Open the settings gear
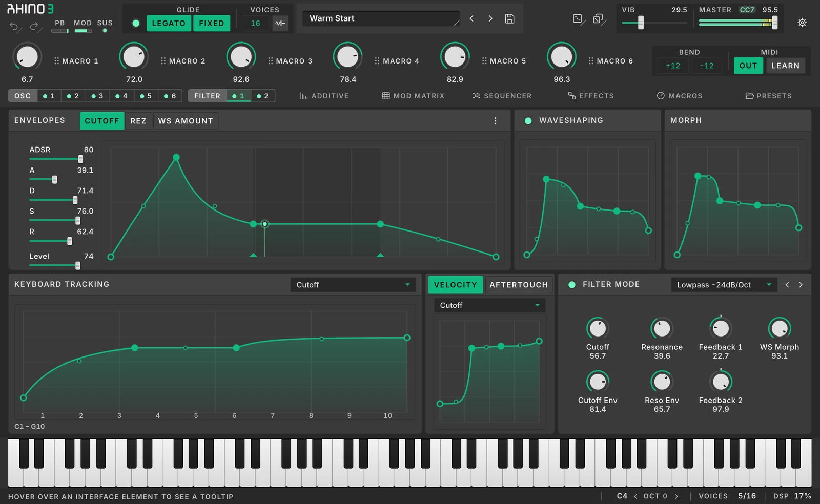Viewport: 820px width, 504px height. coord(802,23)
